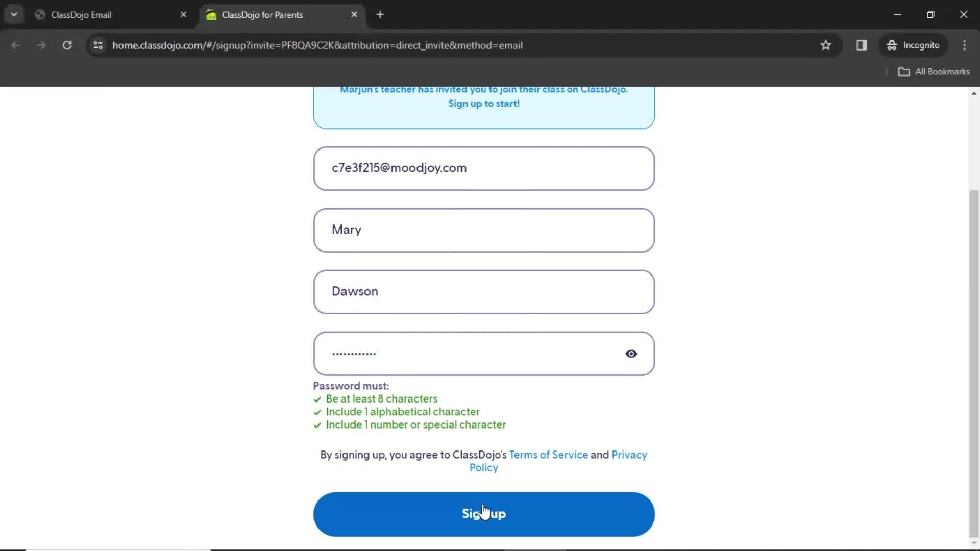Click the Terms of Service link

coord(549,455)
